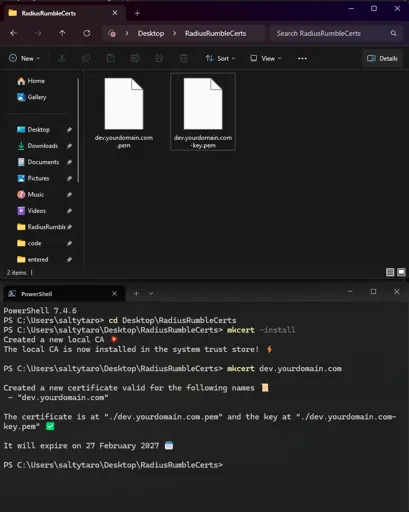Image resolution: width=409 pixels, height=512 pixels.
Task: Open the Sort dropdown menu
Action: pos(220,58)
